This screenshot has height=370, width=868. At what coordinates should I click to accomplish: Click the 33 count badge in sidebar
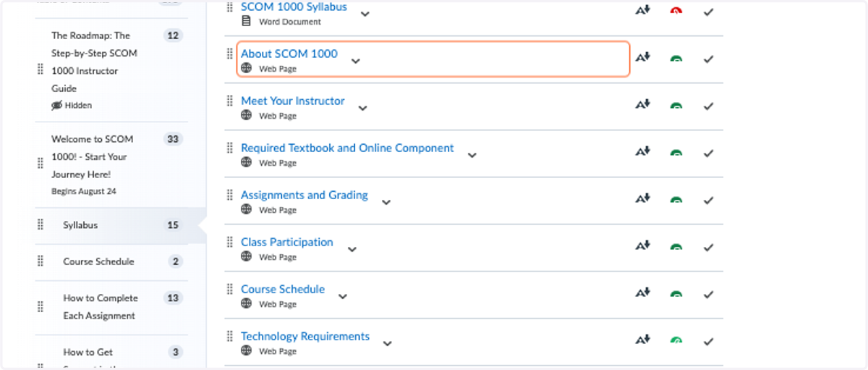click(173, 139)
